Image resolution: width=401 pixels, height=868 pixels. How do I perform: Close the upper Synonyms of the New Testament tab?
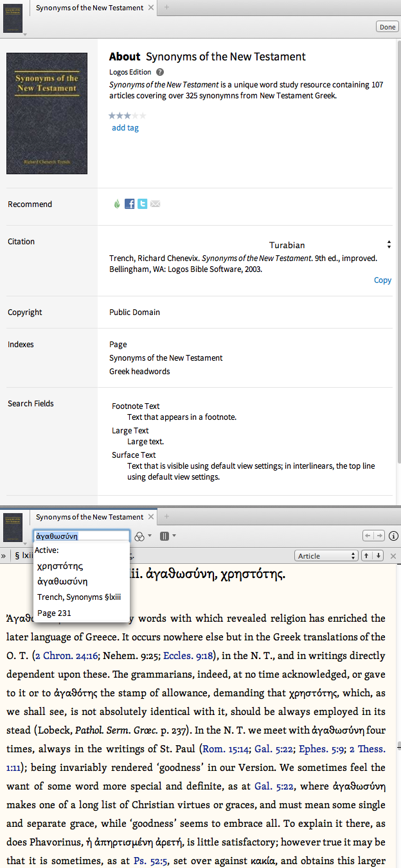tap(151, 8)
